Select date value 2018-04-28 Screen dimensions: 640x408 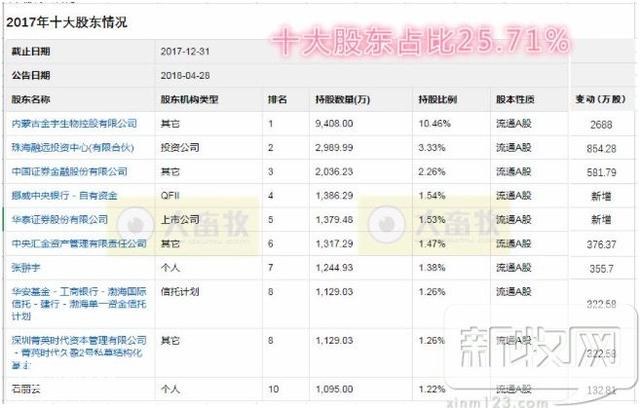(185, 75)
